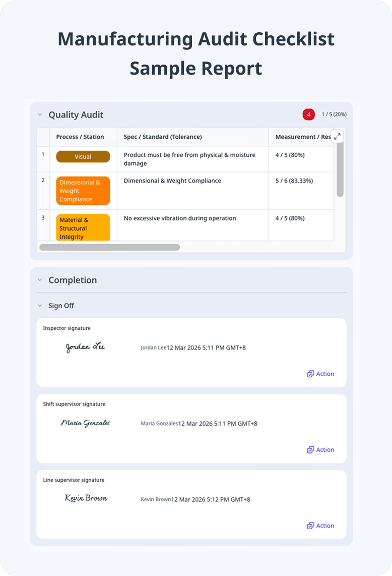Image resolution: width=392 pixels, height=576 pixels.
Task: Click the Sign Off label
Action: 61,306
